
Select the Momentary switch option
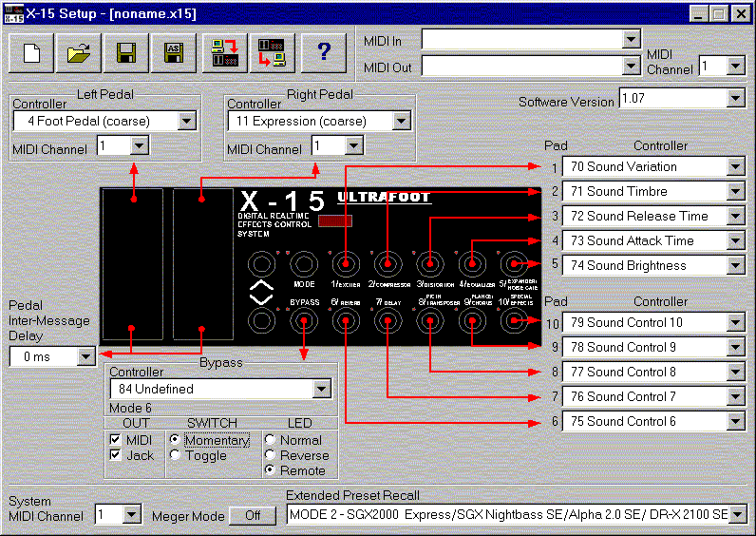(175, 439)
